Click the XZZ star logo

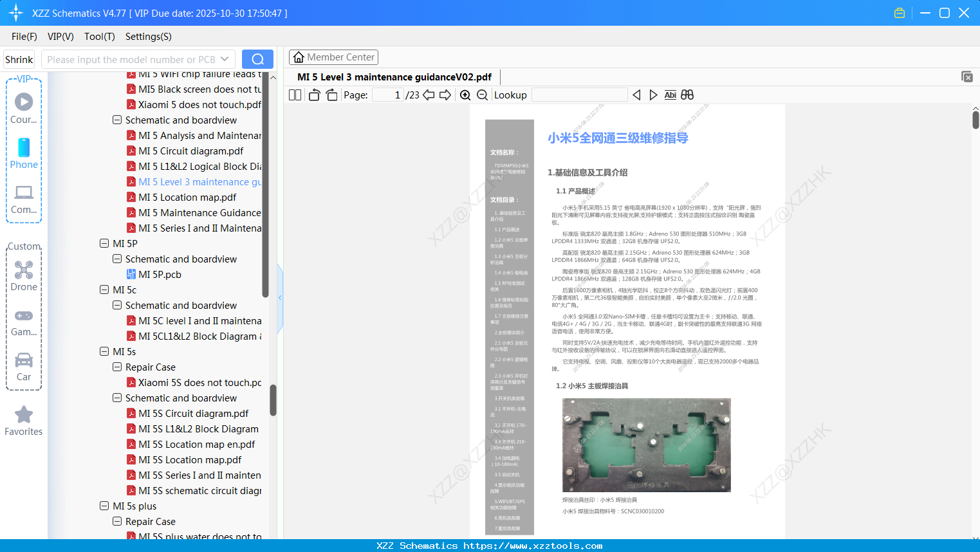[x=16, y=13]
